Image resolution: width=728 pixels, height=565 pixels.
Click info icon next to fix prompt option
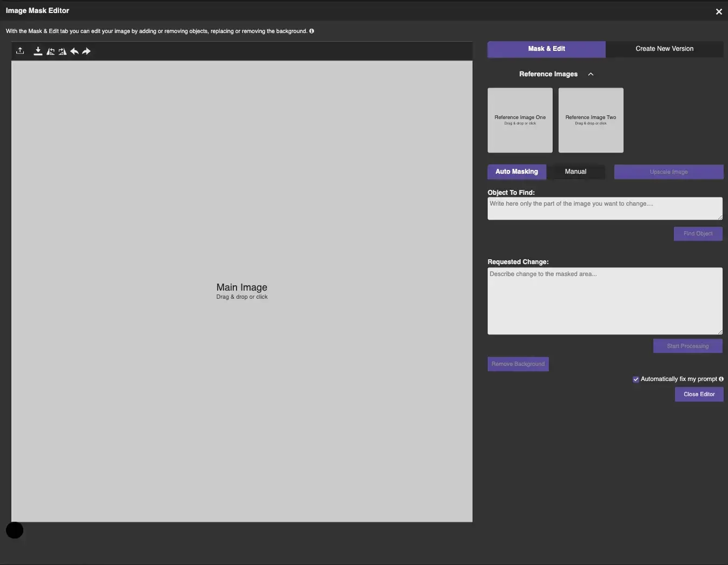[721, 379]
